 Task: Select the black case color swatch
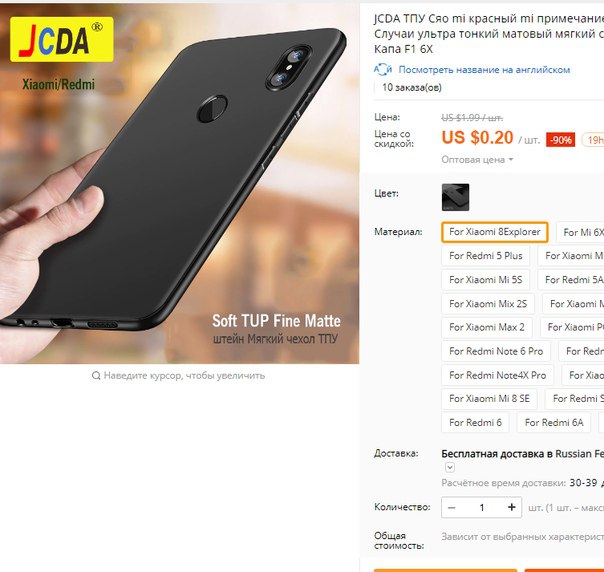tap(455, 197)
